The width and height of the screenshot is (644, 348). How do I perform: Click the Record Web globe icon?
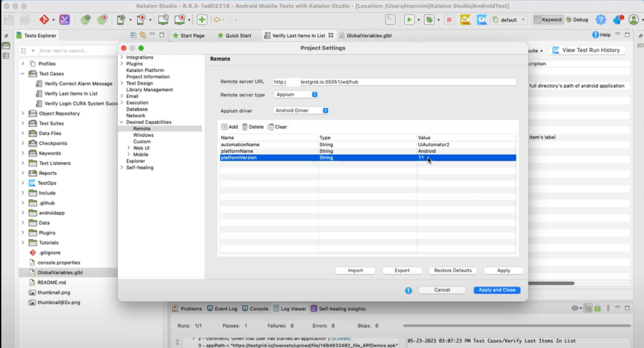(102, 19)
